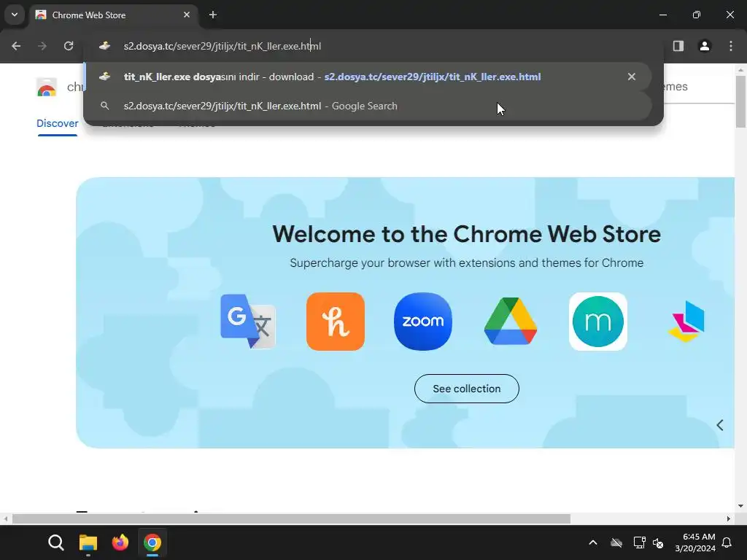The image size is (747, 560).
Task: Click the See collection button
Action: [x=466, y=389]
